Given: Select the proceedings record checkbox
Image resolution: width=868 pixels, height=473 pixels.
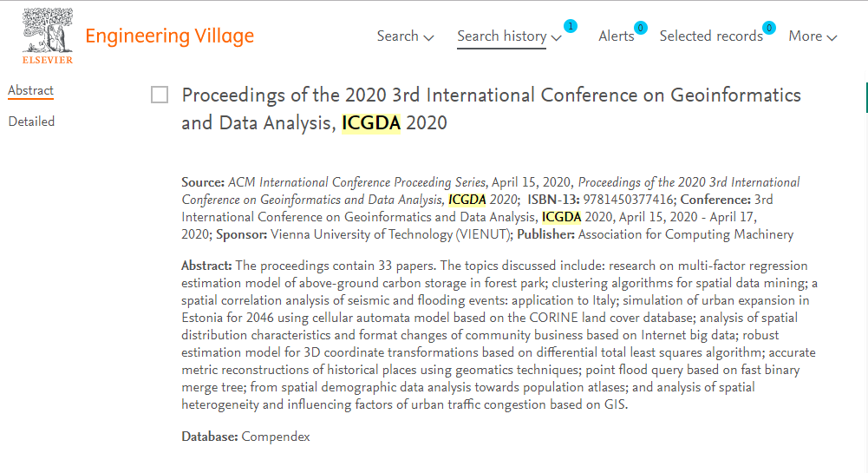Looking at the screenshot, I should click(x=160, y=95).
